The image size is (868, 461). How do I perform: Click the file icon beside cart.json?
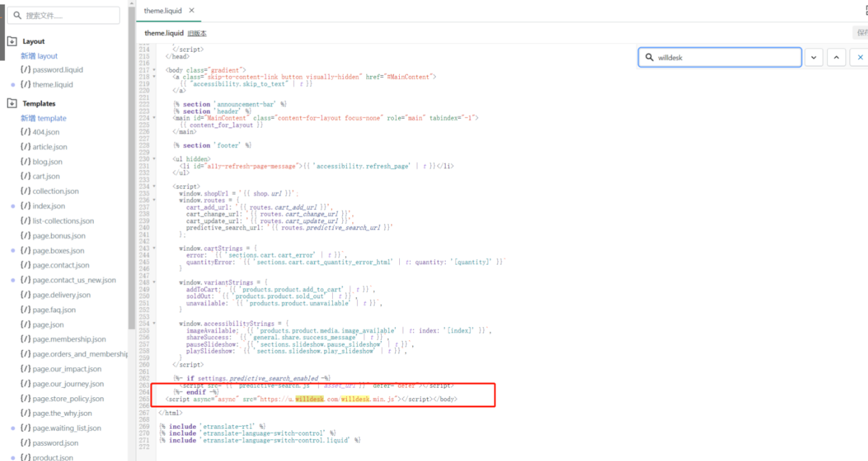click(26, 176)
